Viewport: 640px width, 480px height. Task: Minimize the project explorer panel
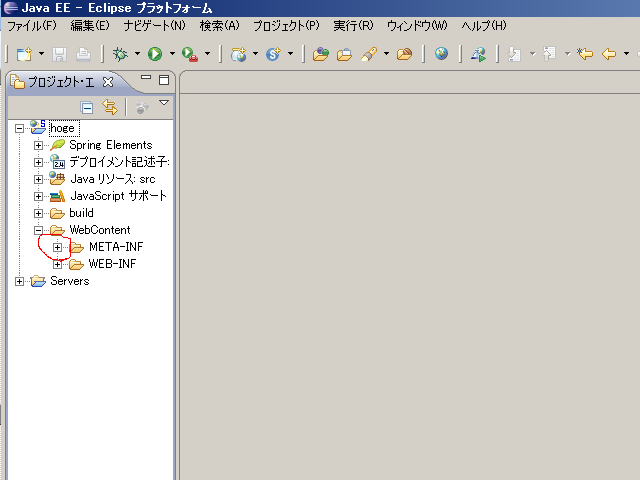(x=146, y=77)
